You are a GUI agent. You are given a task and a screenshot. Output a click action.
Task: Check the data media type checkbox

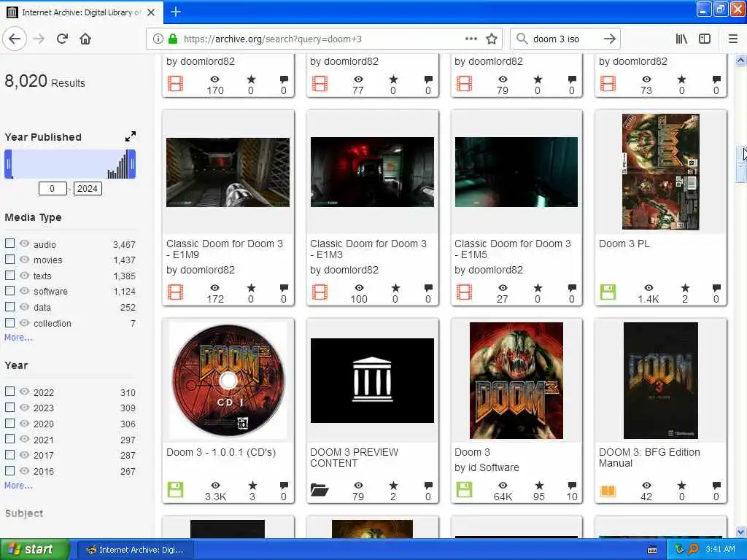pyautogui.click(x=9, y=306)
